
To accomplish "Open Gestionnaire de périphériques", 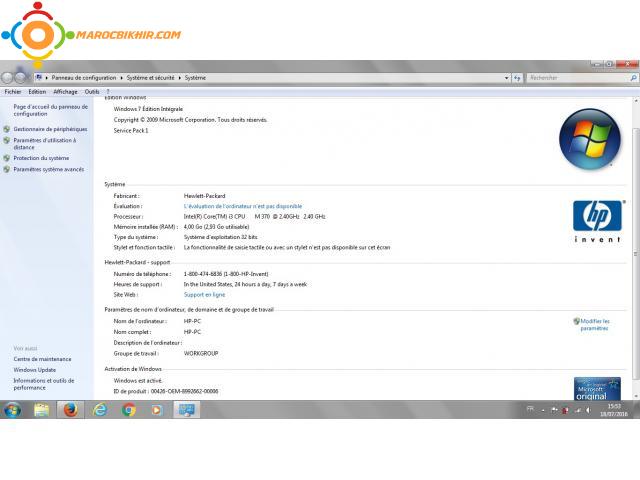I will [x=50, y=129].
